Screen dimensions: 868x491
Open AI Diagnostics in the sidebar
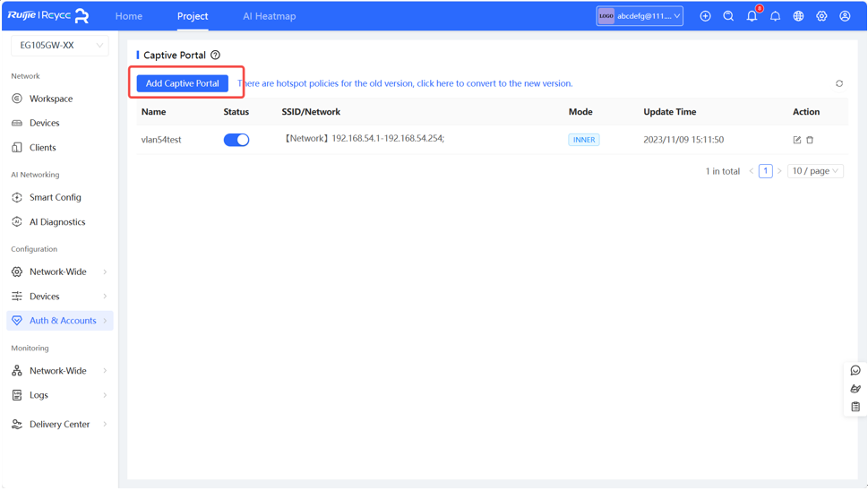click(x=57, y=222)
